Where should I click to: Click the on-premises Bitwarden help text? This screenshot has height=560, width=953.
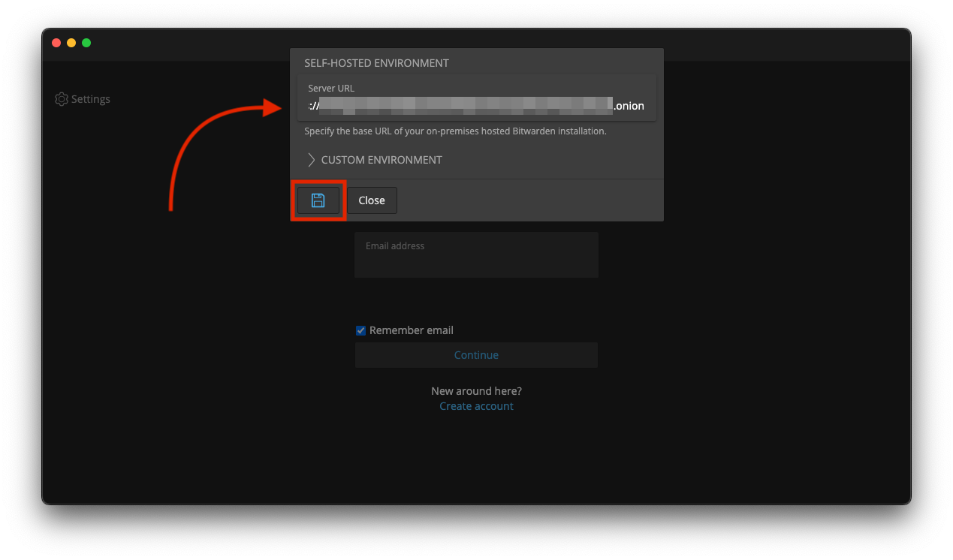(x=454, y=131)
